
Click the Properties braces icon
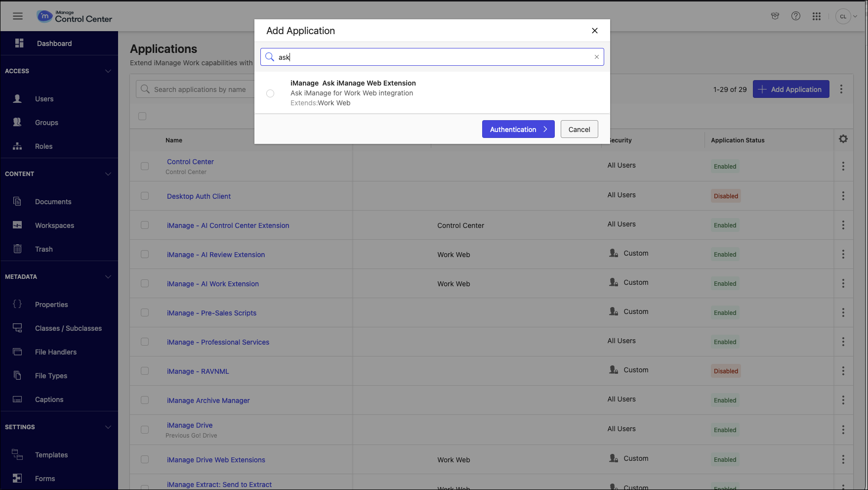click(x=17, y=304)
